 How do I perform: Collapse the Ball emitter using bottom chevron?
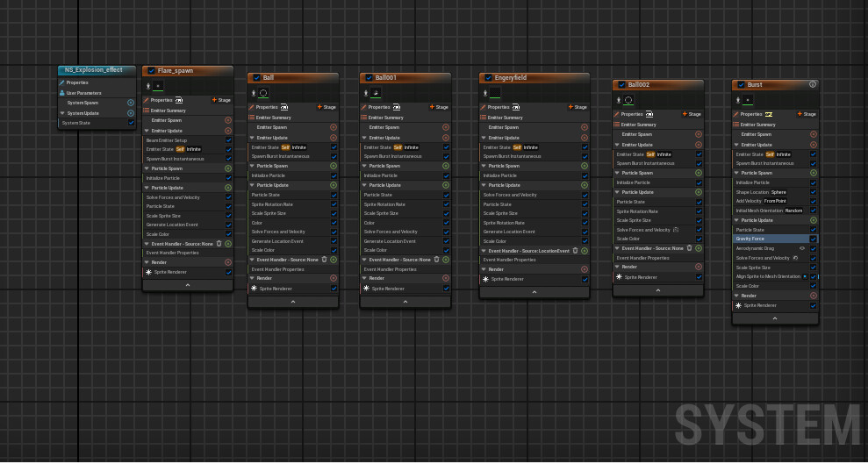(293, 302)
